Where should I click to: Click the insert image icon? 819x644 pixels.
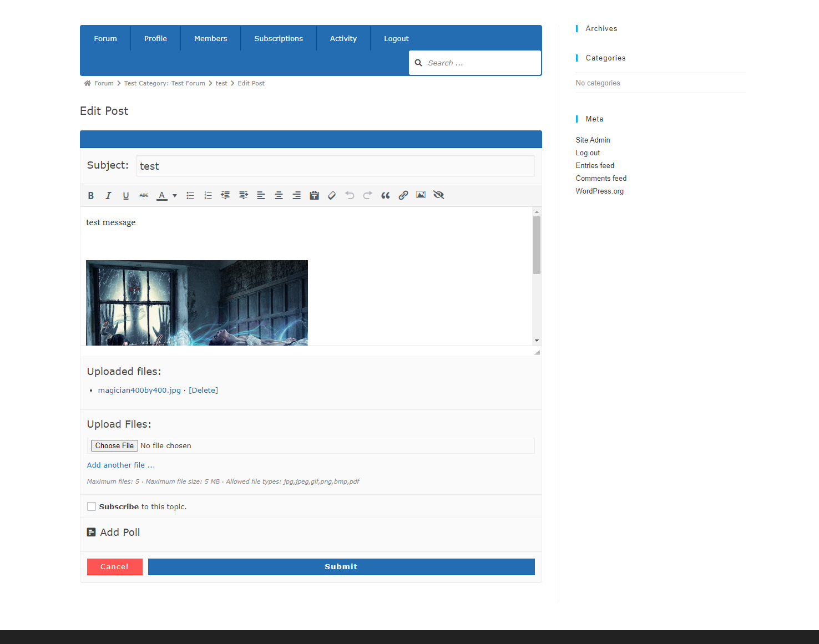click(421, 195)
